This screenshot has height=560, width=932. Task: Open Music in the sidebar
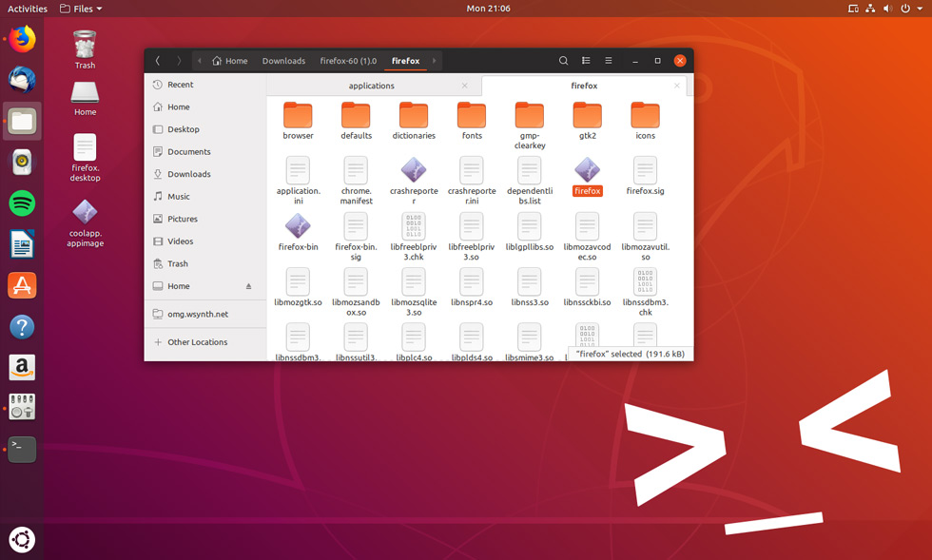pyautogui.click(x=205, y=196)
